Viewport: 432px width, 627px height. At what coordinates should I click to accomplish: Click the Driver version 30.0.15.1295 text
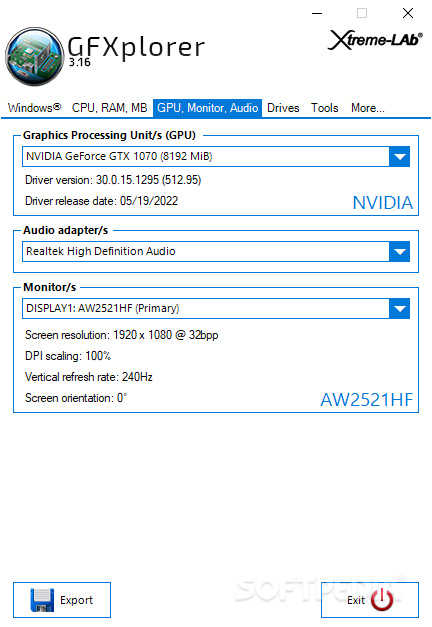pos(113,180)
